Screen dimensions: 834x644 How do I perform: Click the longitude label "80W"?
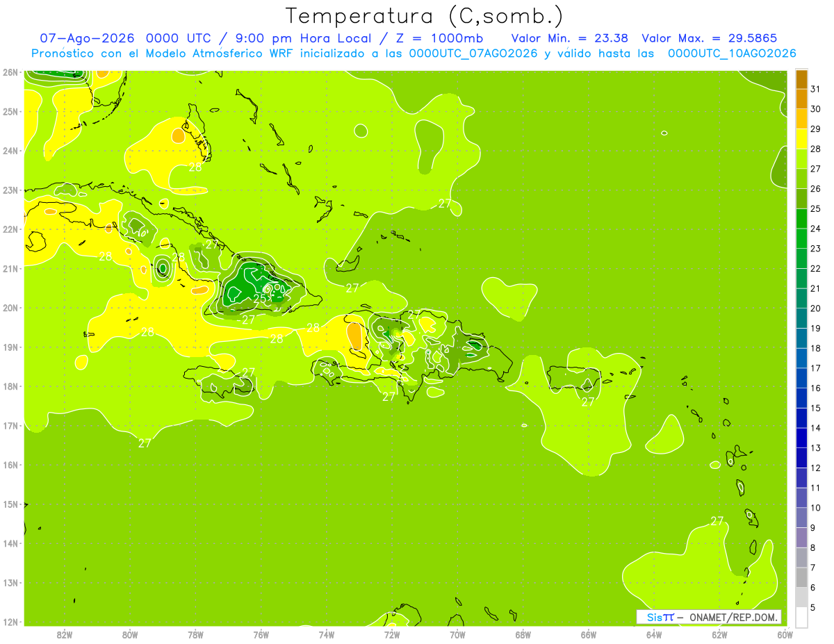[x=130, y=634]
